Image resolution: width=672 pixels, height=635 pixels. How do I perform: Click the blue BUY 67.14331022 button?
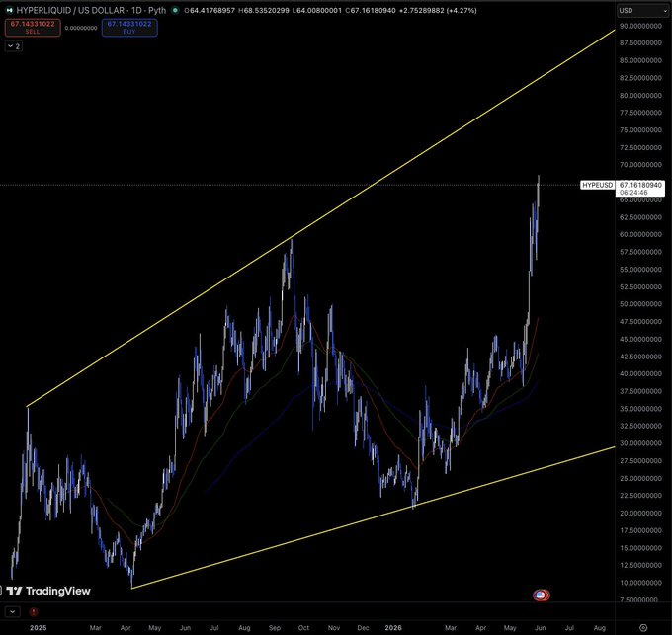129,28
